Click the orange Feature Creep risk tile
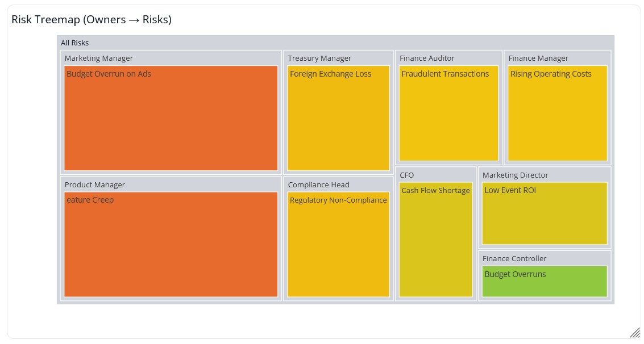Viewport: 644px width, 344px height. click(x=171, y=244)
